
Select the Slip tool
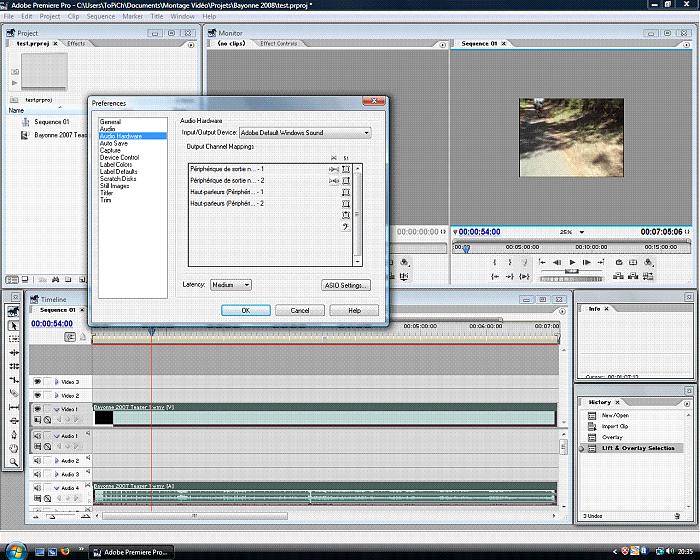(13, 407)
